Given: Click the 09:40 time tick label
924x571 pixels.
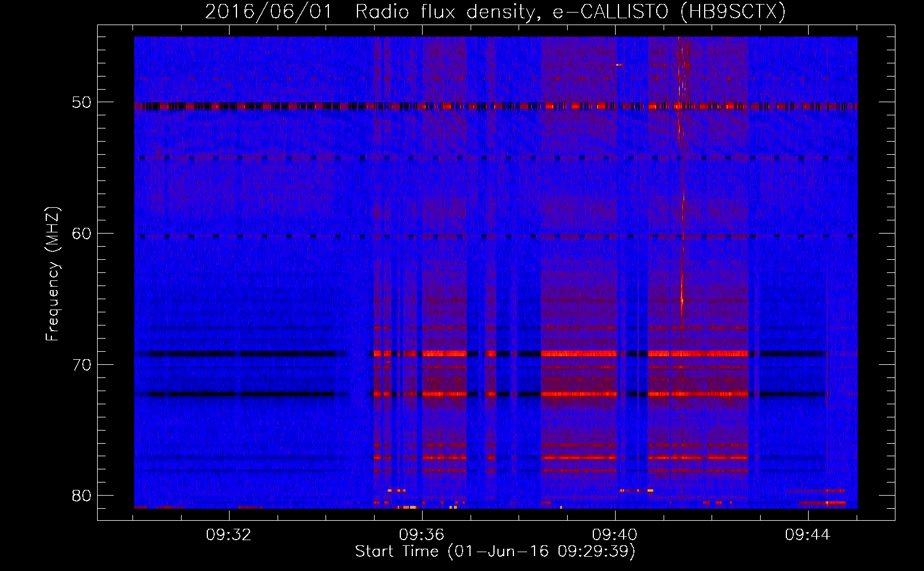Looking at the screenshot, I should click(615, 535).
